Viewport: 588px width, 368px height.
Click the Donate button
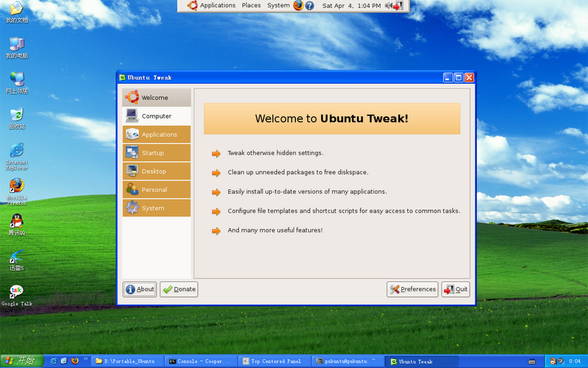(179, 289)
